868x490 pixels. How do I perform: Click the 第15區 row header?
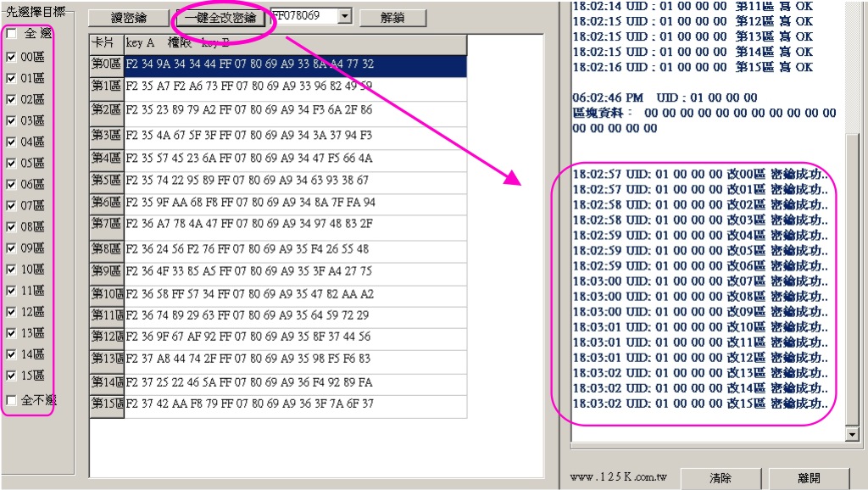[x=107, y=404]
